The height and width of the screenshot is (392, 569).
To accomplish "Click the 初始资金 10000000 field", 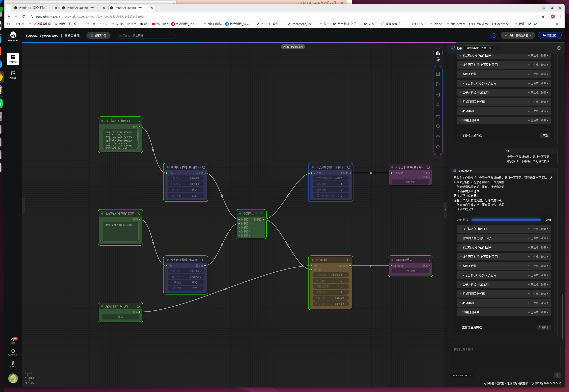I will 331,275.
